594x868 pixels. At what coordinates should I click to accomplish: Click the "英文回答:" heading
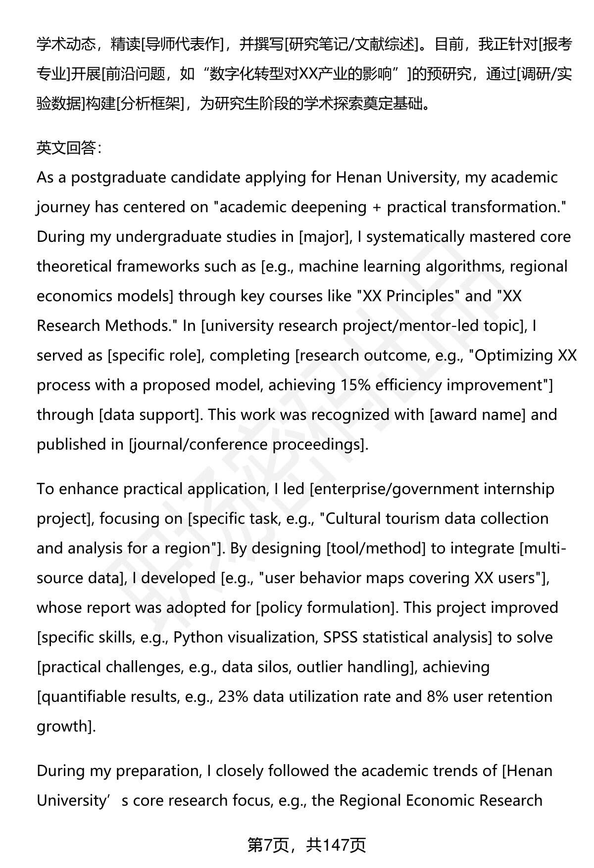tap(69, 148)
